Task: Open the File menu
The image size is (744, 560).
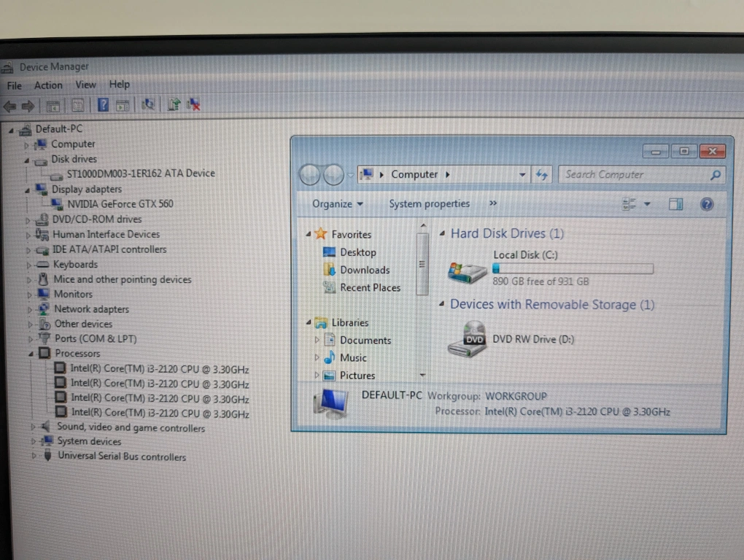Action: (15, 86)
